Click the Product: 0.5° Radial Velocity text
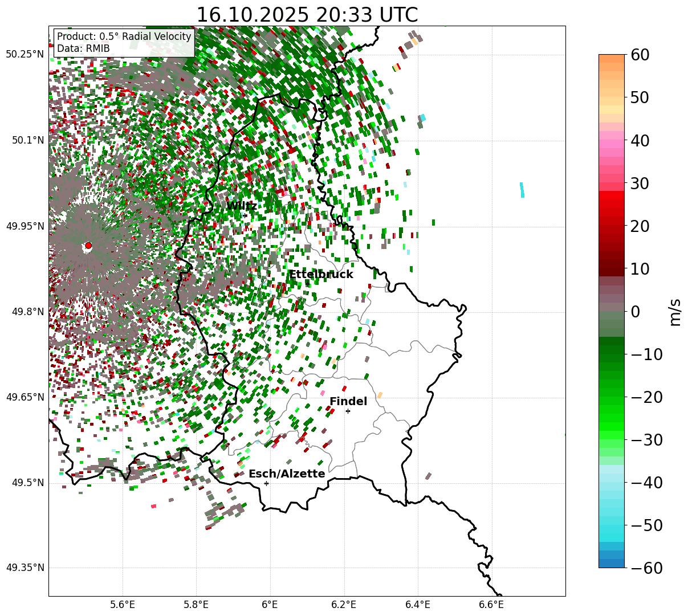688x616 pixels. coord(124,36)
